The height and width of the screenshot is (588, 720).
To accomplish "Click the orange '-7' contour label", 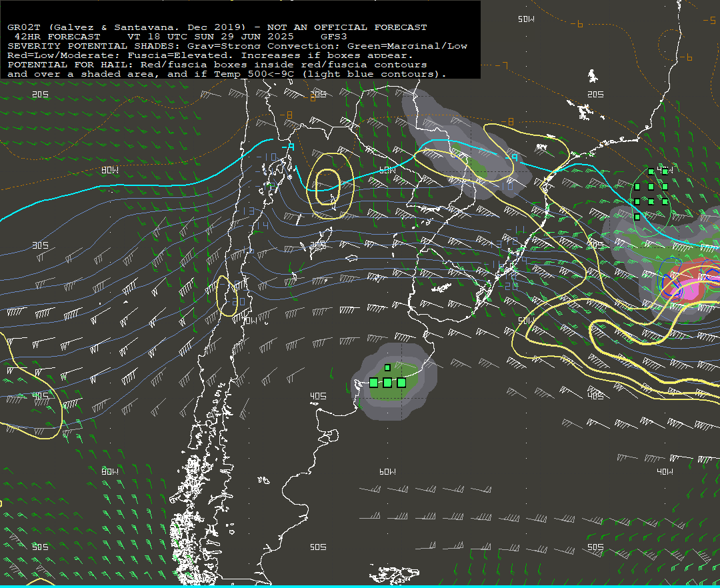I will coord(502,65).
